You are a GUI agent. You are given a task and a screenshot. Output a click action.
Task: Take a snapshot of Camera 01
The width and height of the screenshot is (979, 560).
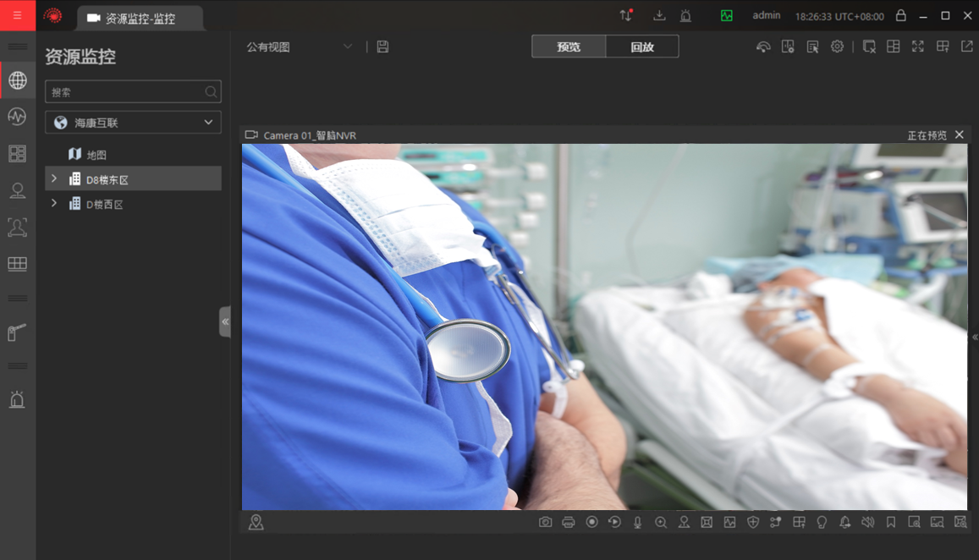pos(546,522)
